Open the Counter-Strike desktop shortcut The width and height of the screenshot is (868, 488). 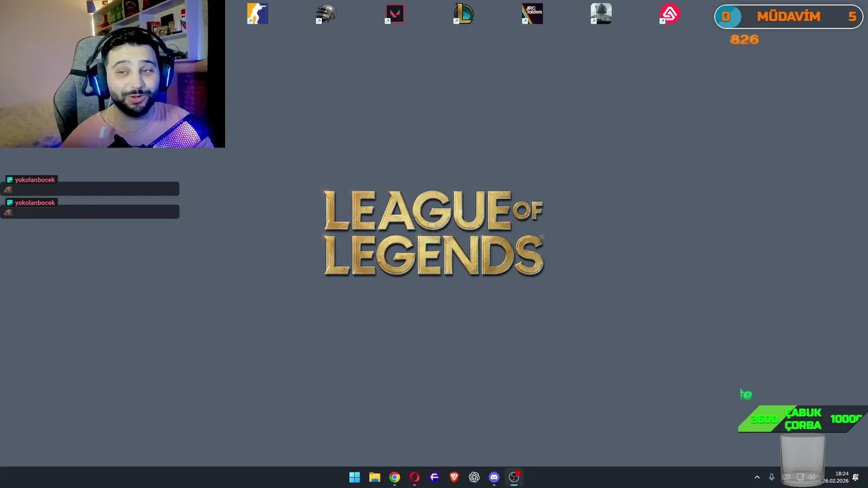click(x=257, y=14)
